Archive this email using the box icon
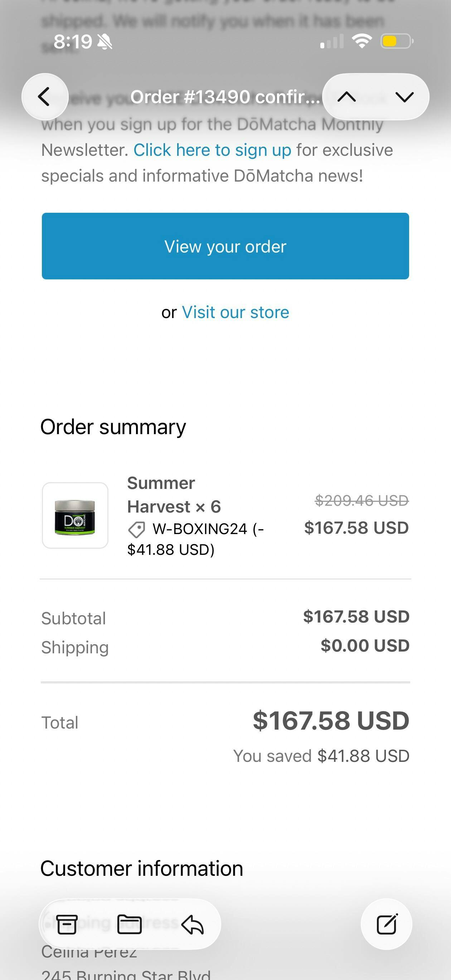 coord(67,924)
